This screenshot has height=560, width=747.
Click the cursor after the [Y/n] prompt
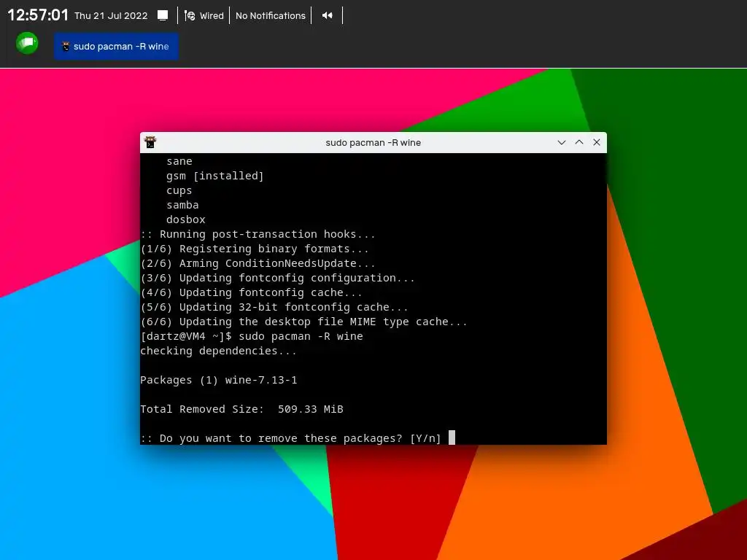452,437
